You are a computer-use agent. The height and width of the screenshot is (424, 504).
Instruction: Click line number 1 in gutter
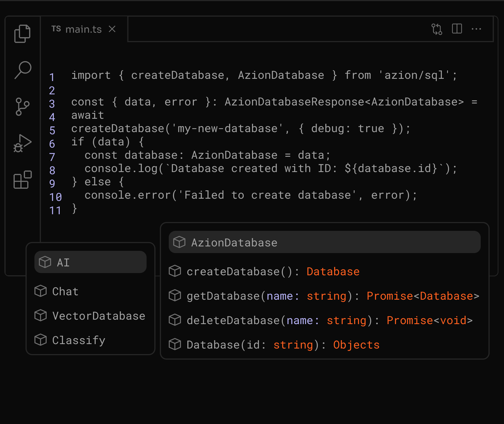52,77
